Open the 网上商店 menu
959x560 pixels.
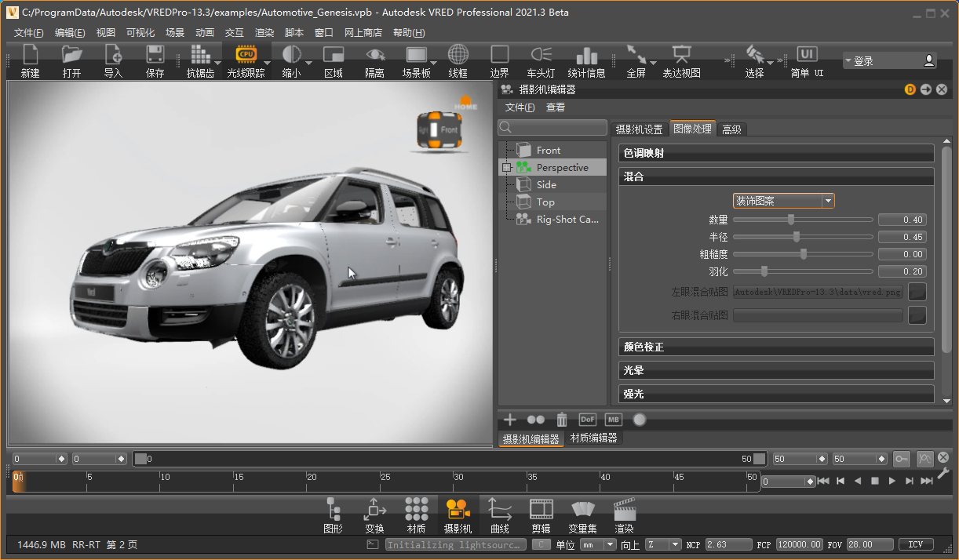click(363, 32)
